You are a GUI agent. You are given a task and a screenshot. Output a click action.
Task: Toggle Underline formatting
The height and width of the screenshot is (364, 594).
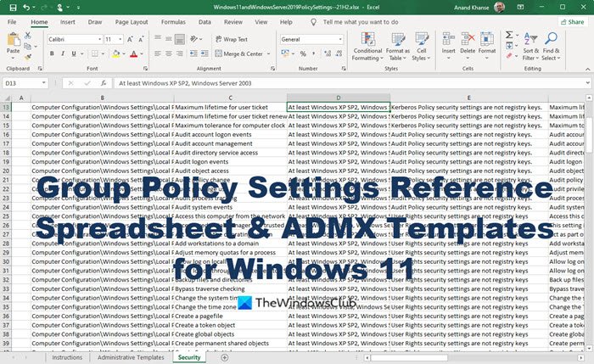point(74,53)
